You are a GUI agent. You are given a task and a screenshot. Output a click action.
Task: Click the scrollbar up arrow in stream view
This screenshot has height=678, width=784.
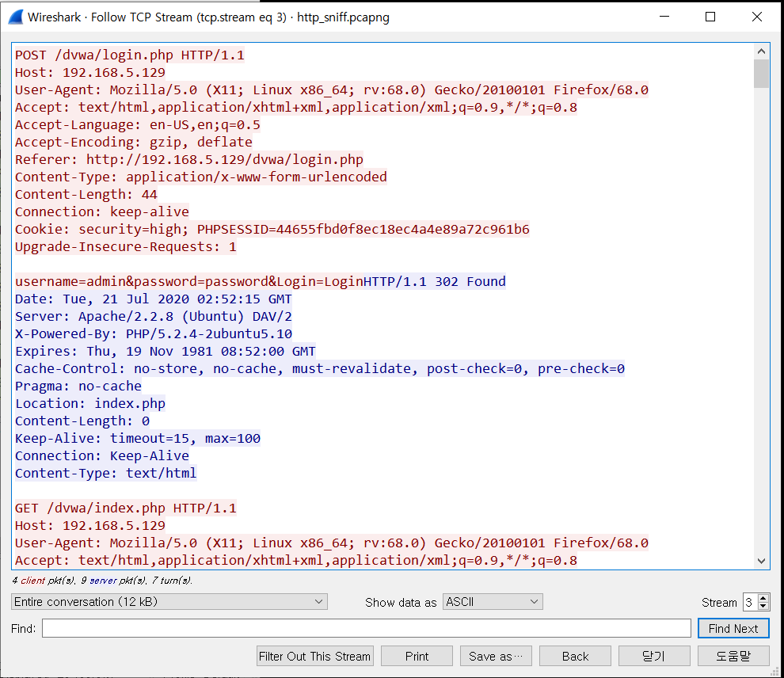(x=761, y=51)
